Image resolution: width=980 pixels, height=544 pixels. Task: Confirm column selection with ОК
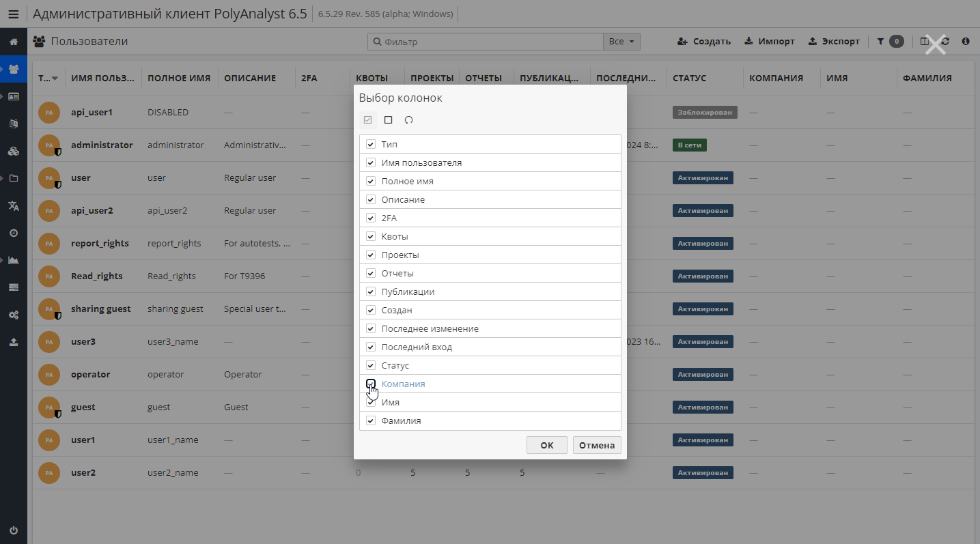pyautogui.click(x=547, y=445)
